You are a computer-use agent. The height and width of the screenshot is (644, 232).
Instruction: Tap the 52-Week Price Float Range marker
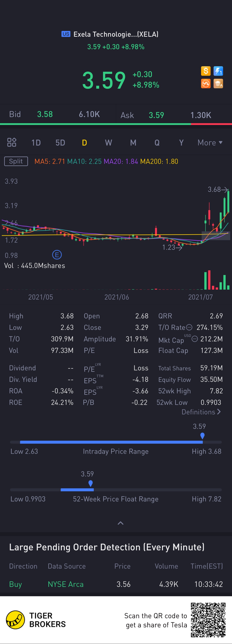tap(91, 483)
